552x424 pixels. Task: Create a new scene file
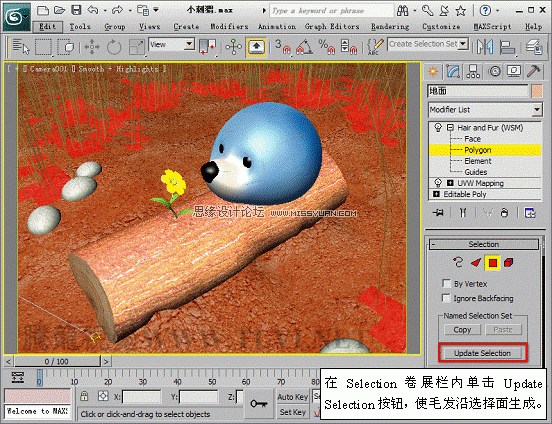(43, 10)
